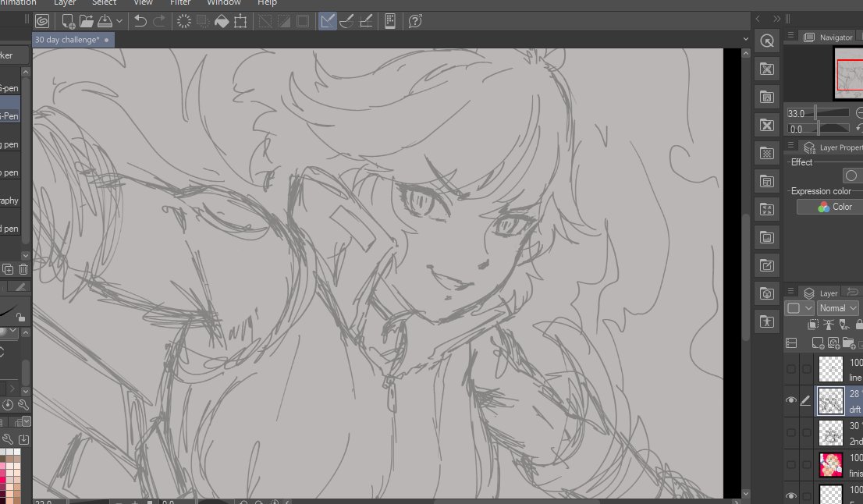The image size is (863, 504).
Task: Toggle two-pane layer view icon
Action: (791, 343)
